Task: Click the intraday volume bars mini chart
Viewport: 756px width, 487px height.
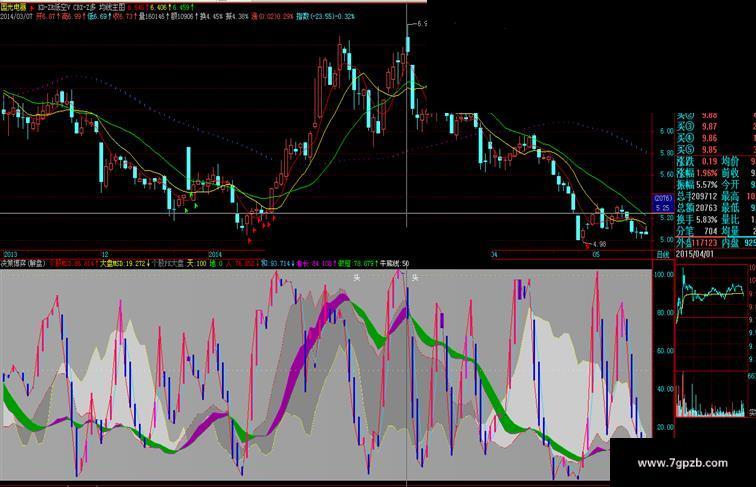Action: pos(711,395)
